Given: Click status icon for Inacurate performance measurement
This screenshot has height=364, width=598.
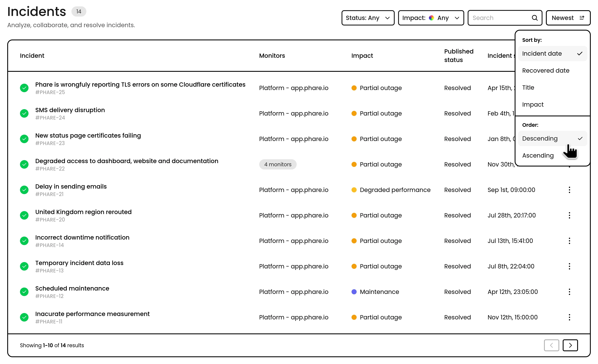Looking at the screenshot, I should tap(24, 317).
